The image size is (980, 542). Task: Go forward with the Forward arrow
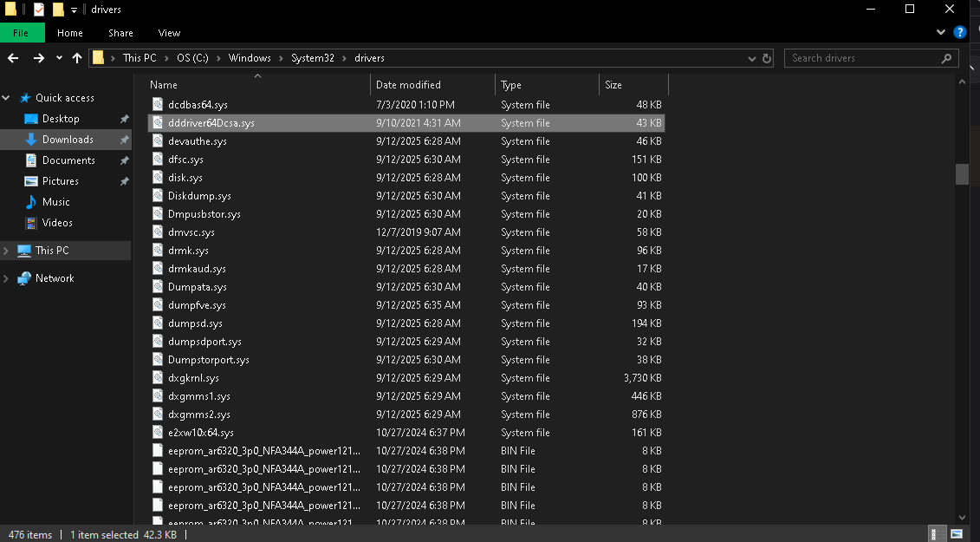[x=39, y=58]
